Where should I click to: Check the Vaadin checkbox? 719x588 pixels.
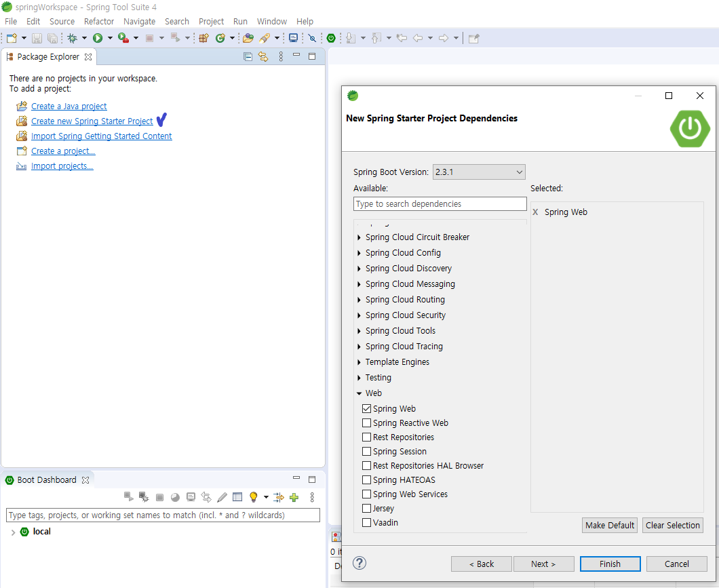(366, 522)
